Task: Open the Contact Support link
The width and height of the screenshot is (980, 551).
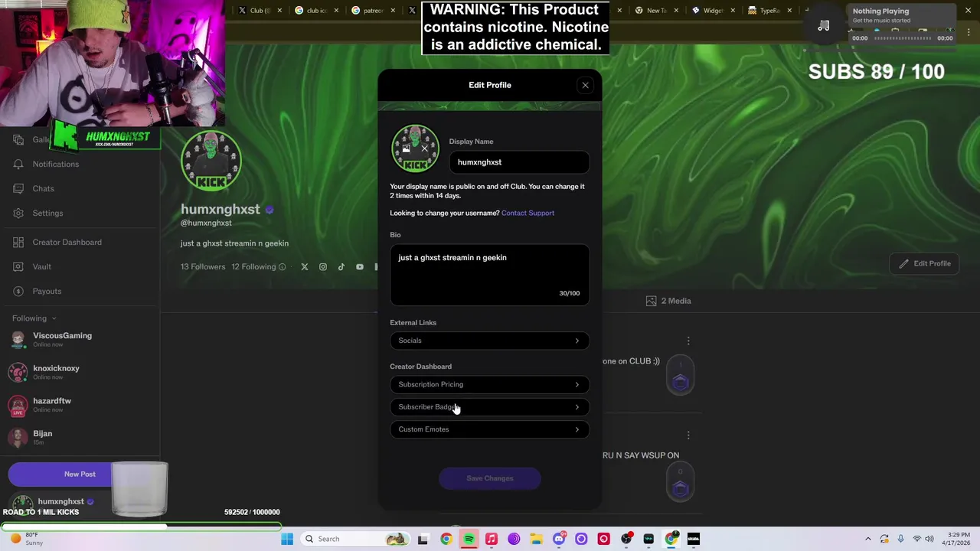Action: [528, 213]
